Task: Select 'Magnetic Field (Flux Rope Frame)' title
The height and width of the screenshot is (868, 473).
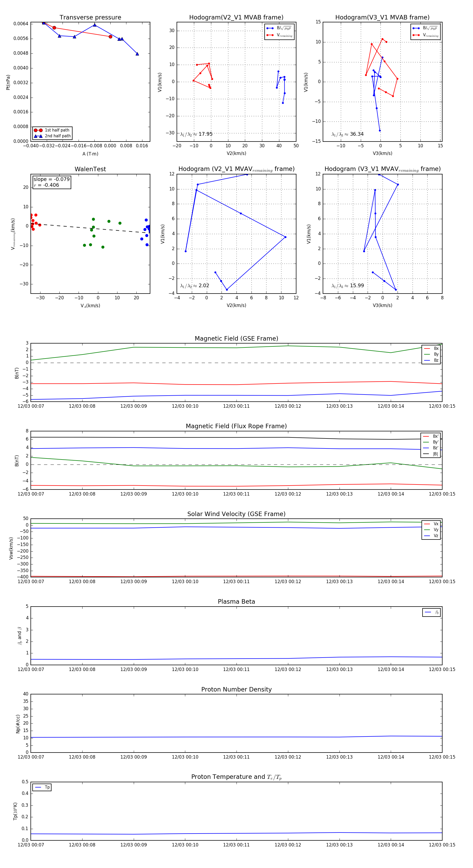Action: tap(236, 426)
